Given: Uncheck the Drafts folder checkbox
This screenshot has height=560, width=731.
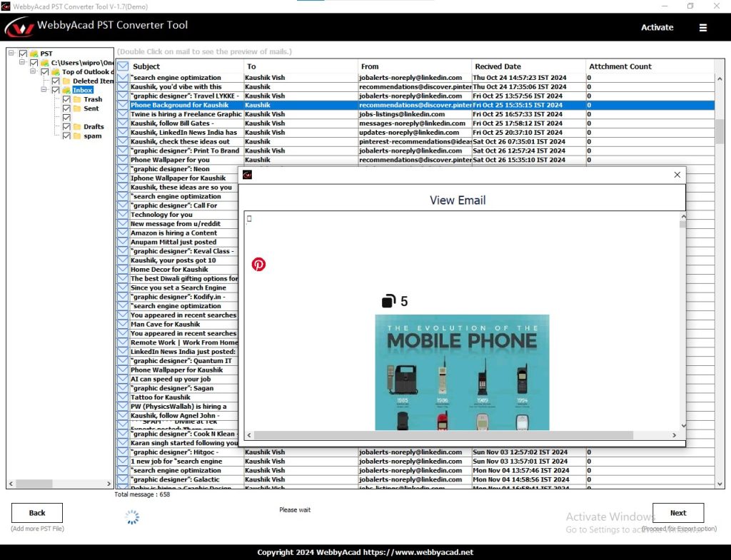Looking at the screenshot, I should point(66,127).
